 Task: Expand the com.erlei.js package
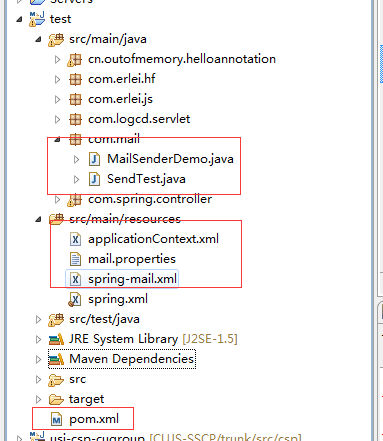pyautogui.click(x=57, y=99)
